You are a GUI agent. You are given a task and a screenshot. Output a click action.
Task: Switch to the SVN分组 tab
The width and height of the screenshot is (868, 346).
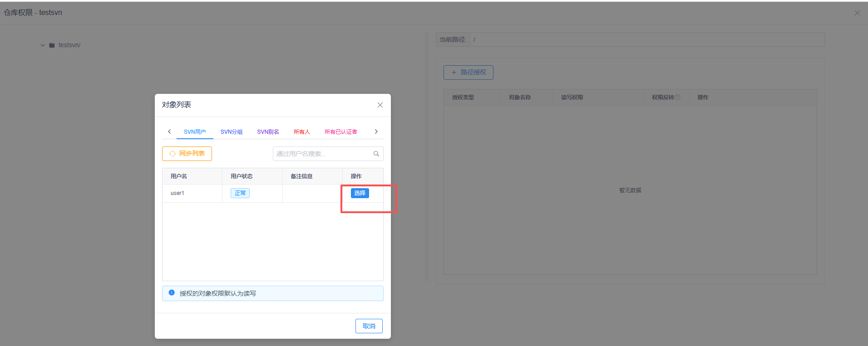232,132
